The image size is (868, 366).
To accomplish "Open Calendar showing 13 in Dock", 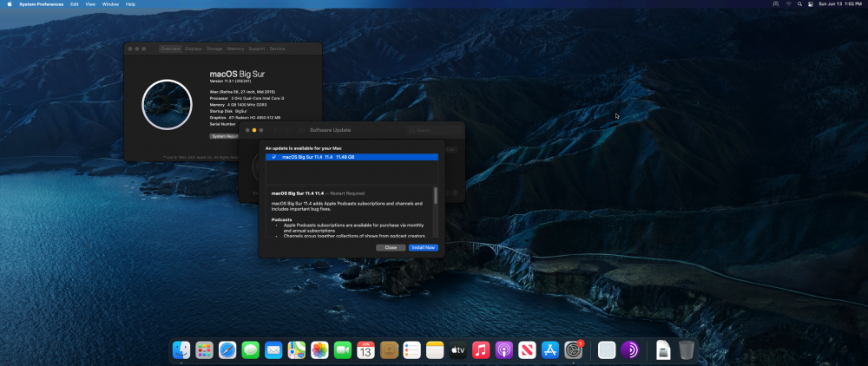I will (x=366, y=350).
